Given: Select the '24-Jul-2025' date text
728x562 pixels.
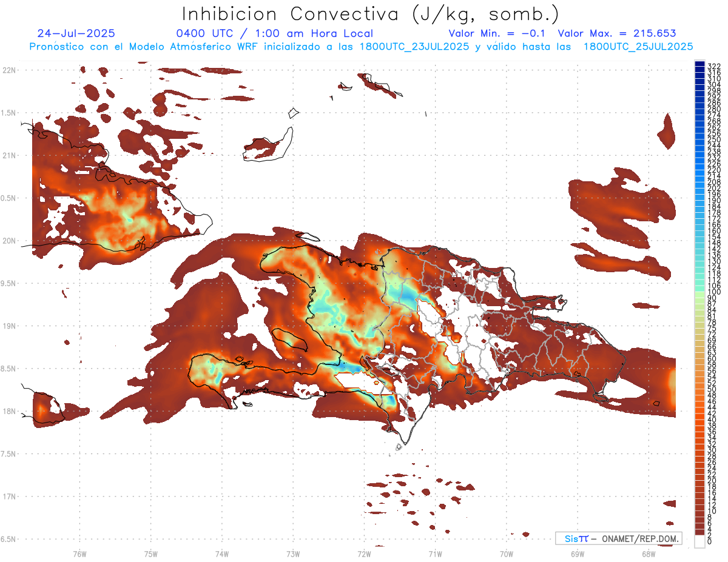Looking at the screenshot, I should point(76,34).
